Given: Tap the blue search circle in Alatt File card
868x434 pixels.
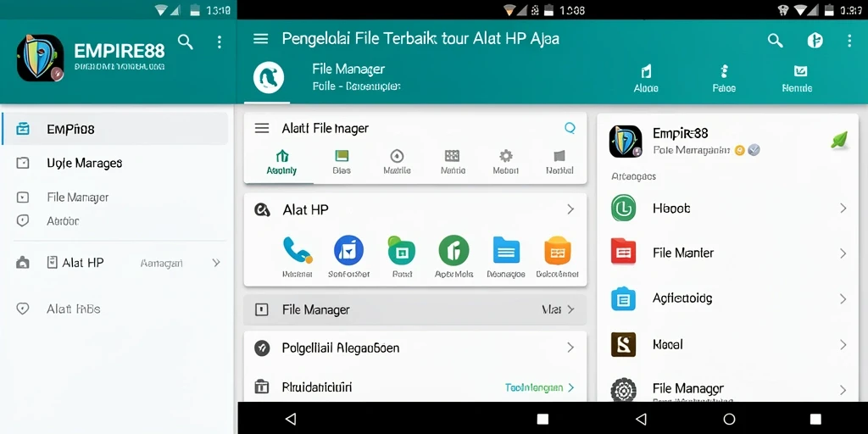Looking at the screenshot, I should (570, 128).
